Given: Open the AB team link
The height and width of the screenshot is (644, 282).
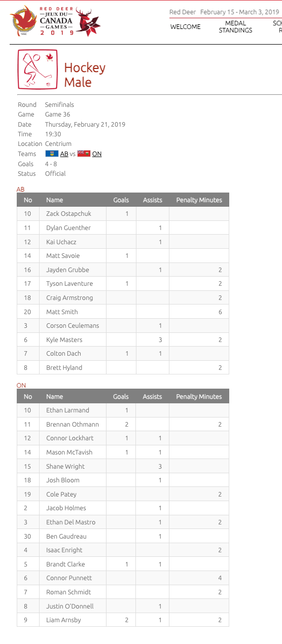Looking at the screenshot, I should (x=64, y=154).
